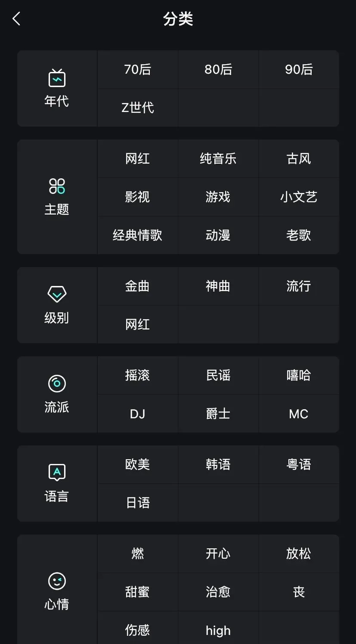This screenshot has height=644, width=356.
Task: Choose 神曲 under 级别
Action: (x=218, y=286)
